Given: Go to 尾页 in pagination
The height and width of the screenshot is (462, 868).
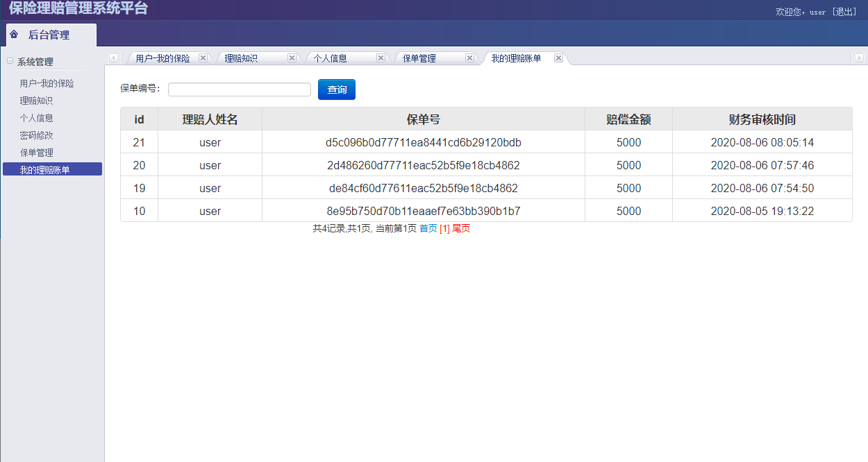Looking at the screenshot, I should [461, 228].
